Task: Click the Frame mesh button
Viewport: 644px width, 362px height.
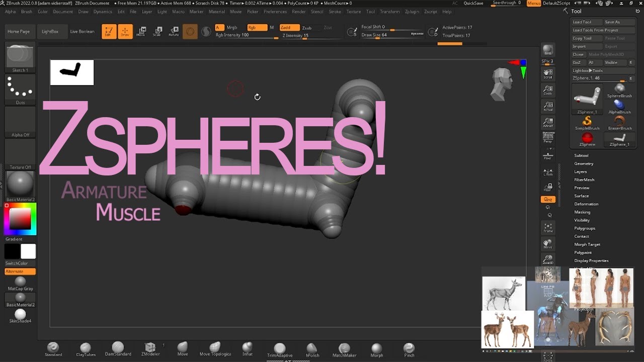Action: point(548,228)
